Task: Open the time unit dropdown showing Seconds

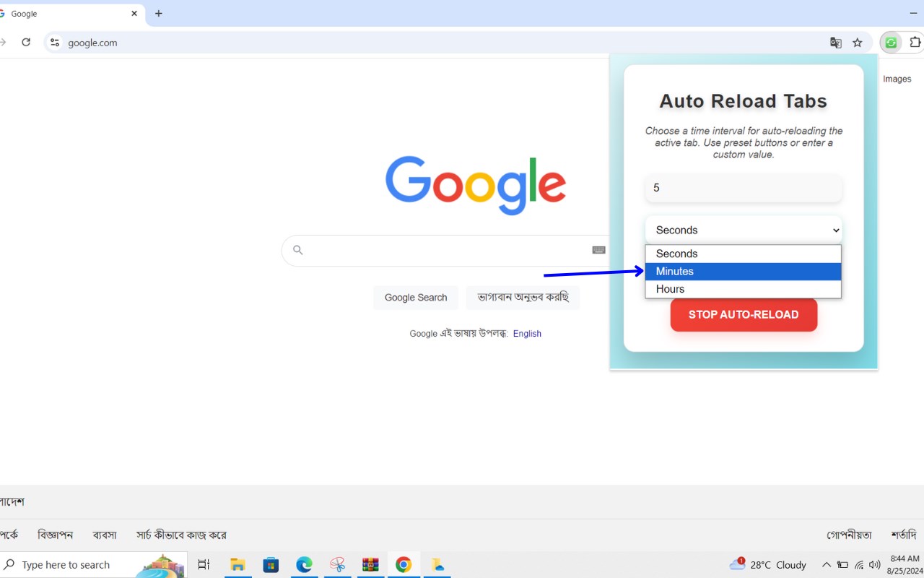Action: tap(744, 230)
